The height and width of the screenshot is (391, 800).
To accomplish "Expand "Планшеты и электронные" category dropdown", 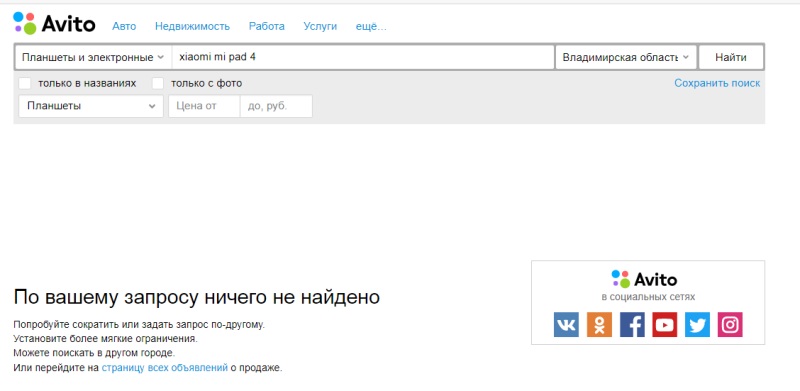I will [x=93, y=57].
